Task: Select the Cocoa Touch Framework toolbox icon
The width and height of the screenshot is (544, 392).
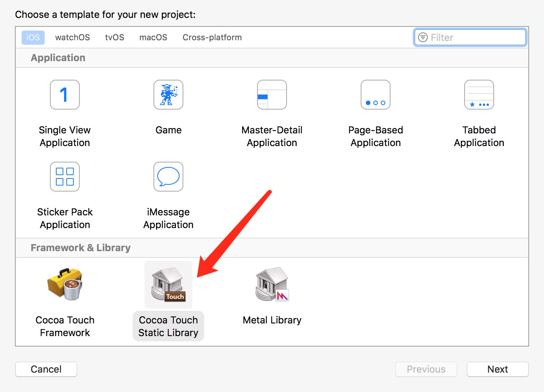Action: pyautogui.click(x=65, y=284)
